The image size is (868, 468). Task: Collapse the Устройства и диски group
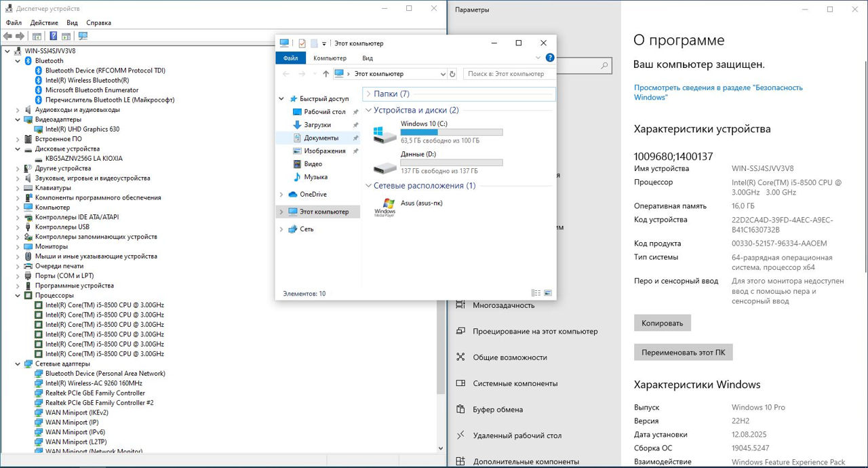pos(368,110)
